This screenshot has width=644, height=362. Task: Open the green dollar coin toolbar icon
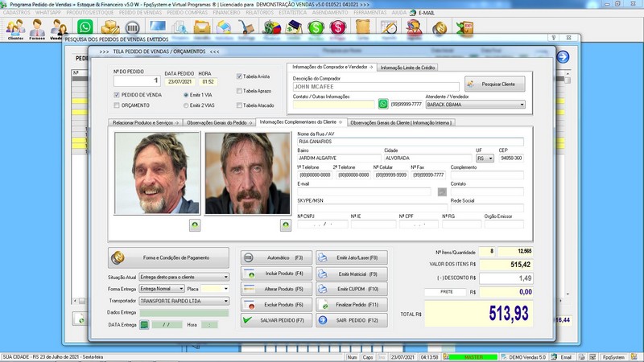click(316, 27)
